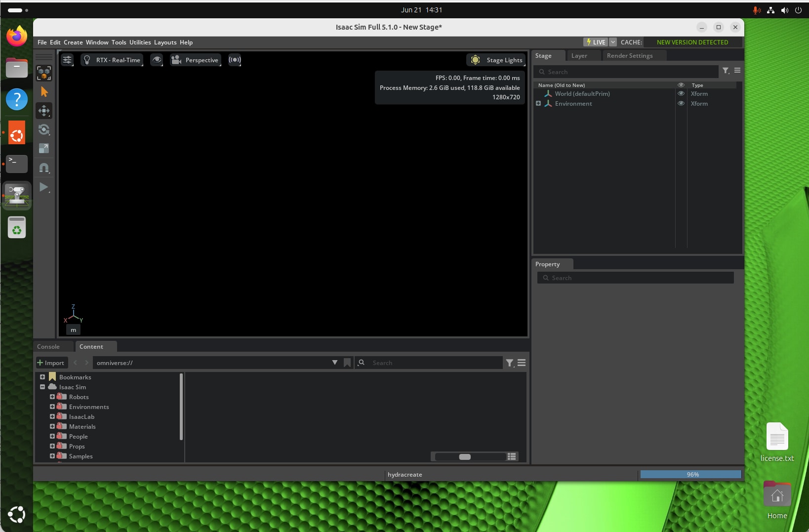The height and width of the screenshot is (532, 809).
Task: Go back in Content browser history
Action: pos(76,363)
